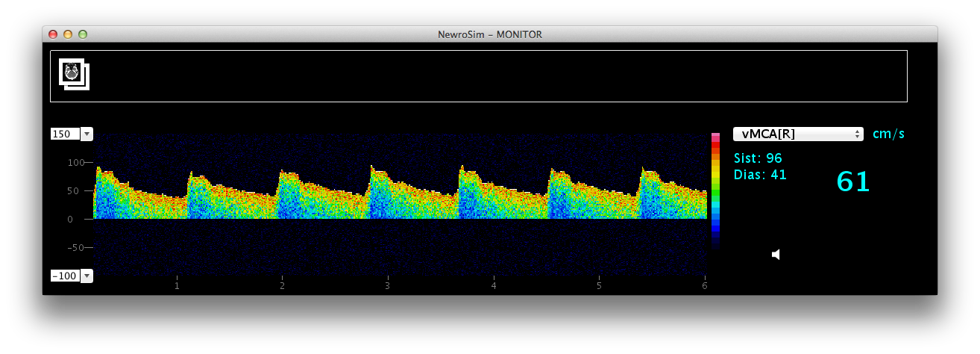
Task: Click the Sist: 96 systolic reading
Action: 758,158
